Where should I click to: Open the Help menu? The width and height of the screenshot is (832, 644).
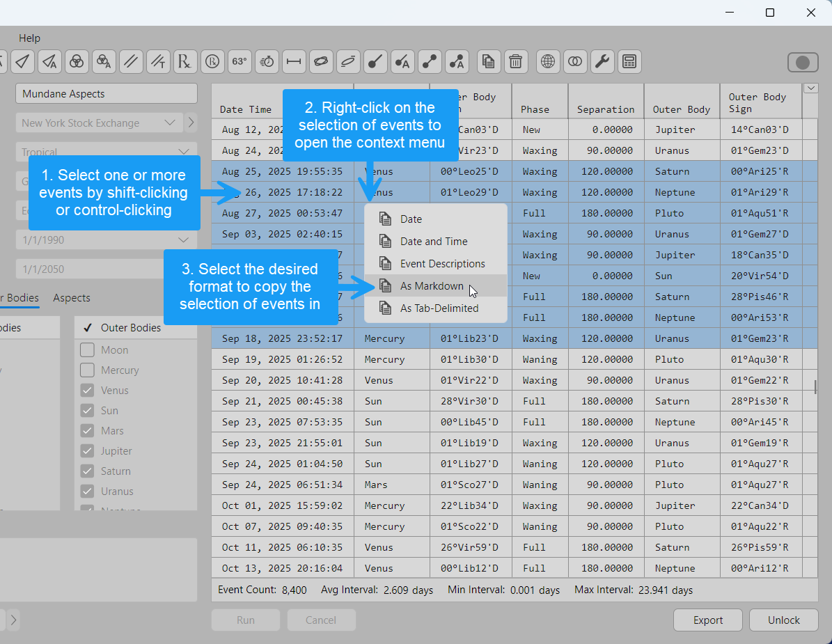pos(29,38)
